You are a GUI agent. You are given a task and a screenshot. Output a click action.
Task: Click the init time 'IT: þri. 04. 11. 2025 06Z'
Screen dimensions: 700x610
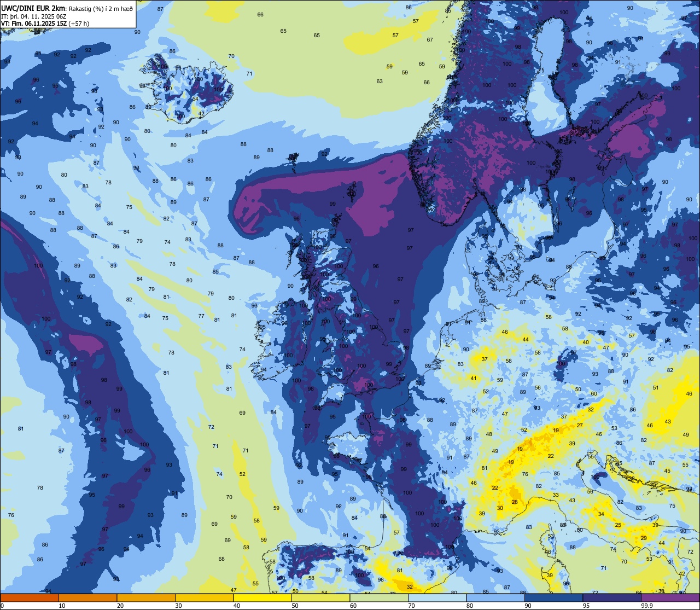(x=34, y=16)
